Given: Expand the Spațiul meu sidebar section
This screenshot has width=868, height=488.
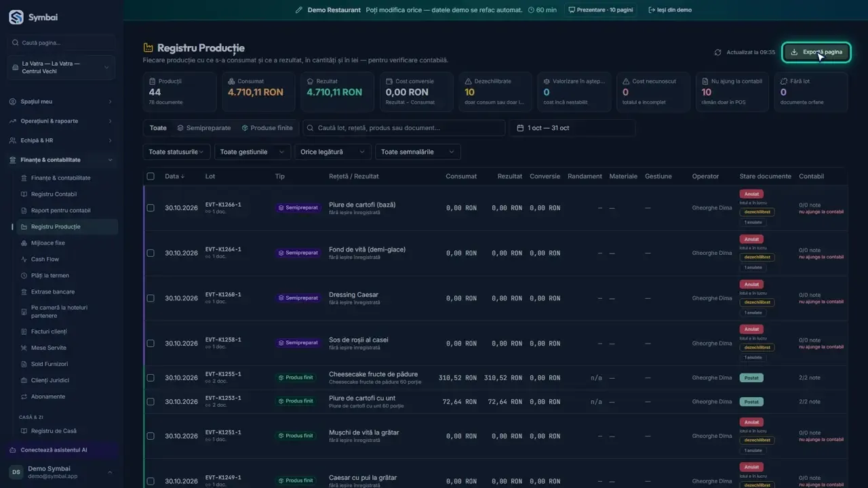Looking at the screenshot, I should click(62, 102).
